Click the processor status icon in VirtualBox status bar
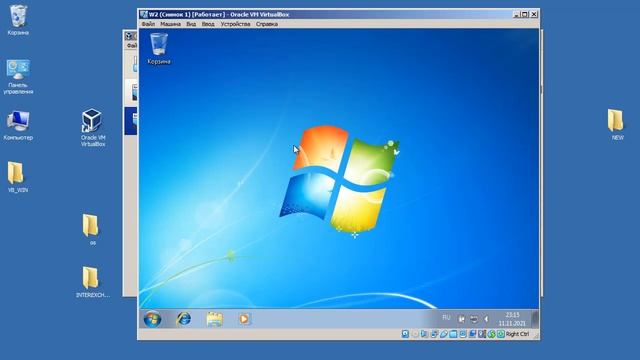The height and width of the screenshot is (360, 640). click(482, 334)
